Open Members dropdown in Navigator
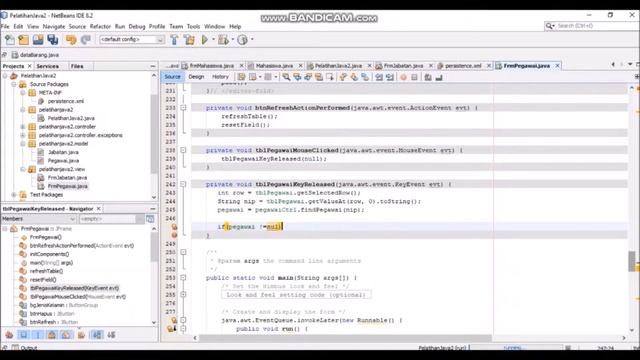The height and width of the screenshot is (360, 640). 38,219
